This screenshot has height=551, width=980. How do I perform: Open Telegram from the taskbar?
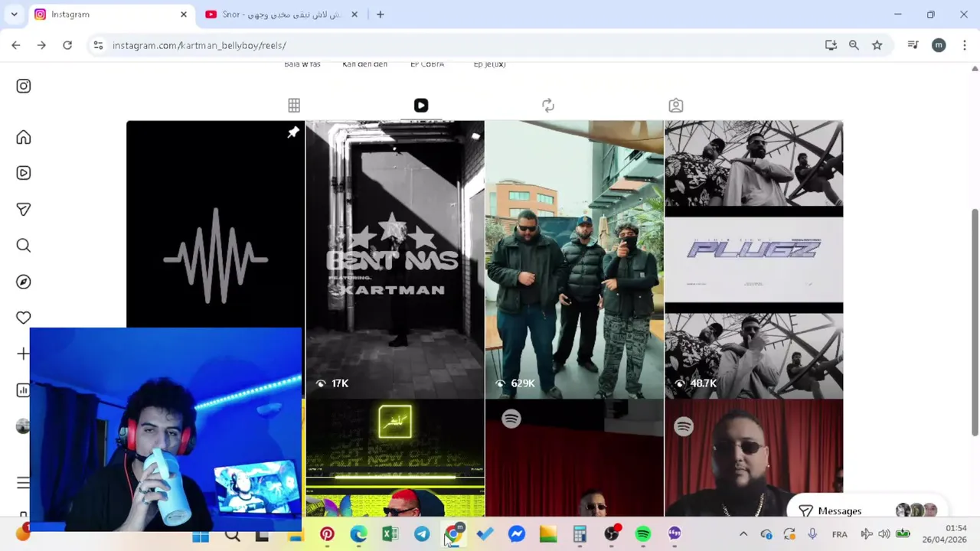422,534
